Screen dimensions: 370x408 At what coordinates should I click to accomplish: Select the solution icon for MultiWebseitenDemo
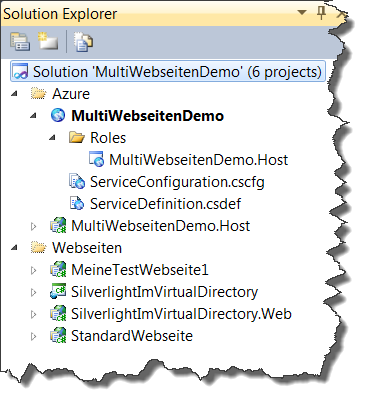(20, 72)
